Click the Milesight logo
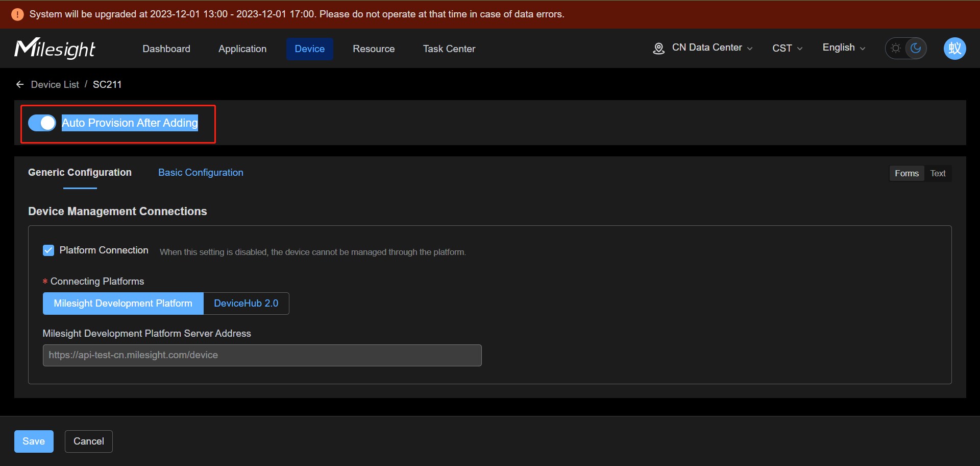980x466 pixels. coord(55,49)
